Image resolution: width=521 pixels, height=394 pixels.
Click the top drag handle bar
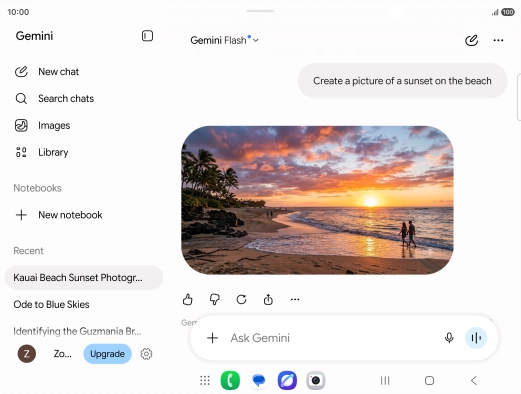pyautogui.click(x=260, y=11)
